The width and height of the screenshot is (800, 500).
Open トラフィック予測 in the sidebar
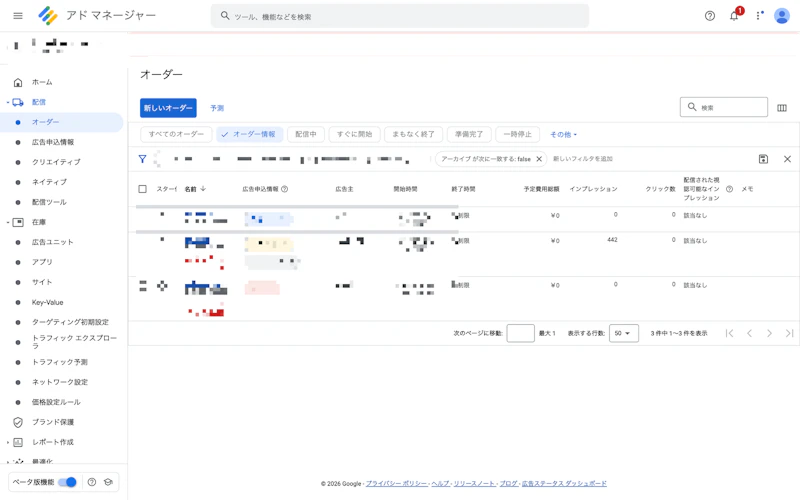[x=62, y=362]
